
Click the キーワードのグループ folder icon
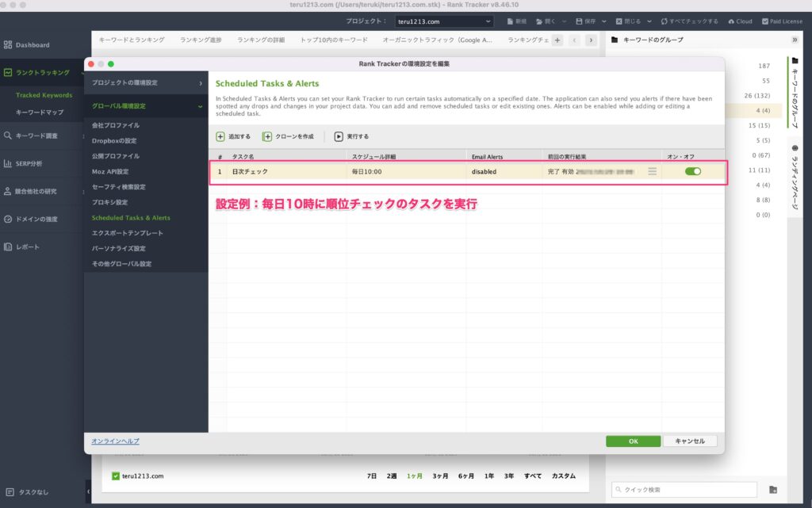(615, 40)
